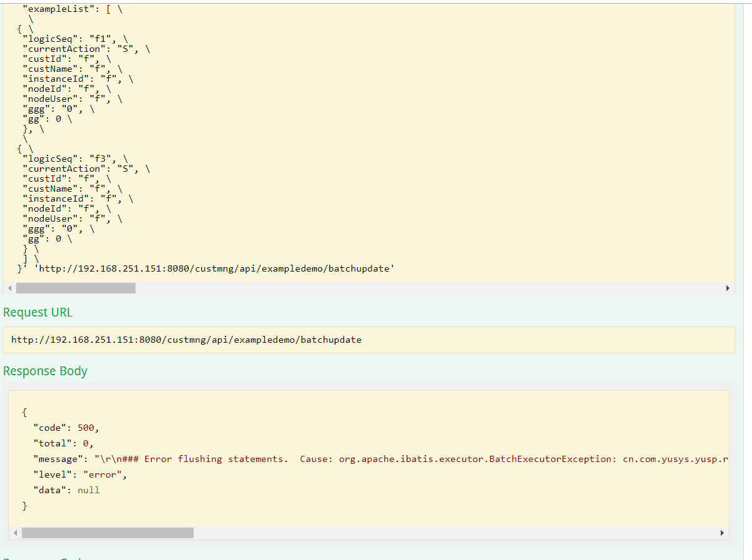Click the Request URL heading

(x=37, y=312)
